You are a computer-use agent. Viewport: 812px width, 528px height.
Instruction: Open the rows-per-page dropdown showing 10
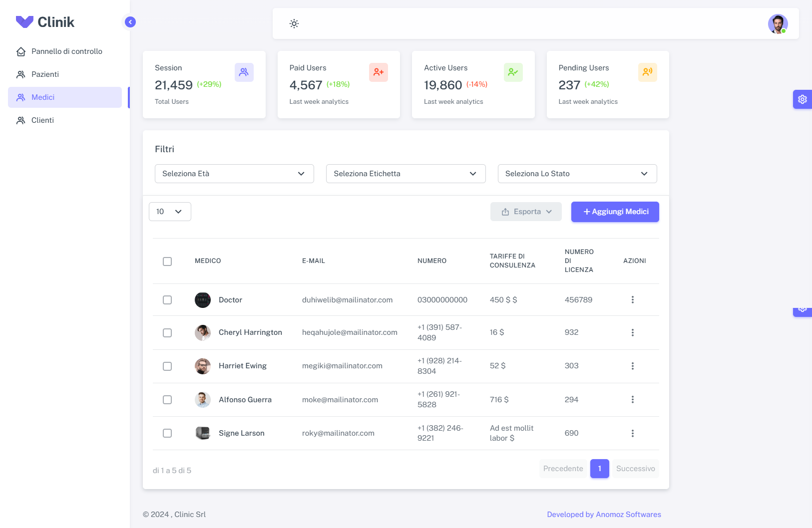[170, 212]
